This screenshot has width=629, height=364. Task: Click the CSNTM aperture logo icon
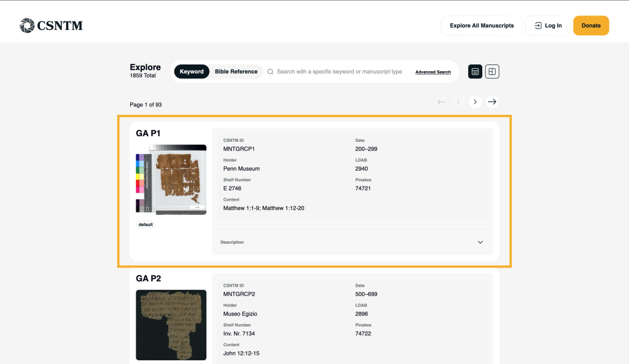(x=27, y=25)
